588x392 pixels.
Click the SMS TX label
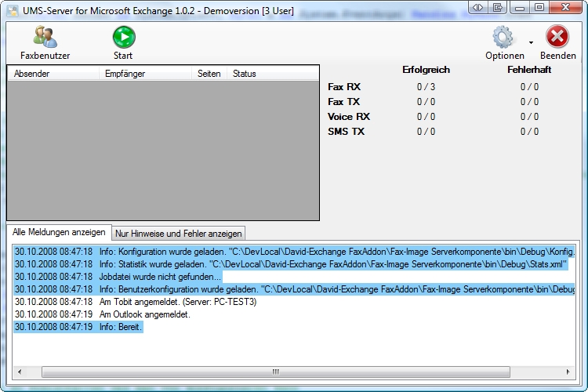point(346,132)
